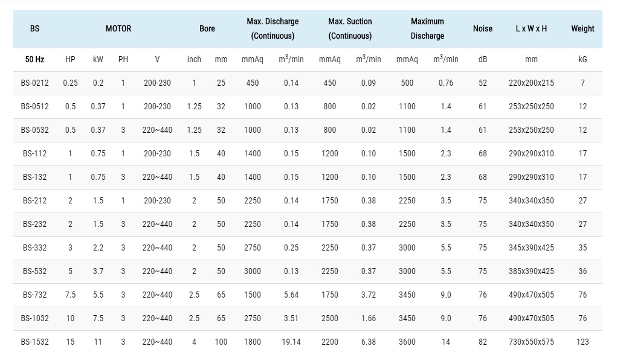Click the BS-532 row label
This screenshot has height=364, width=623.
click(x=34, y=271)
